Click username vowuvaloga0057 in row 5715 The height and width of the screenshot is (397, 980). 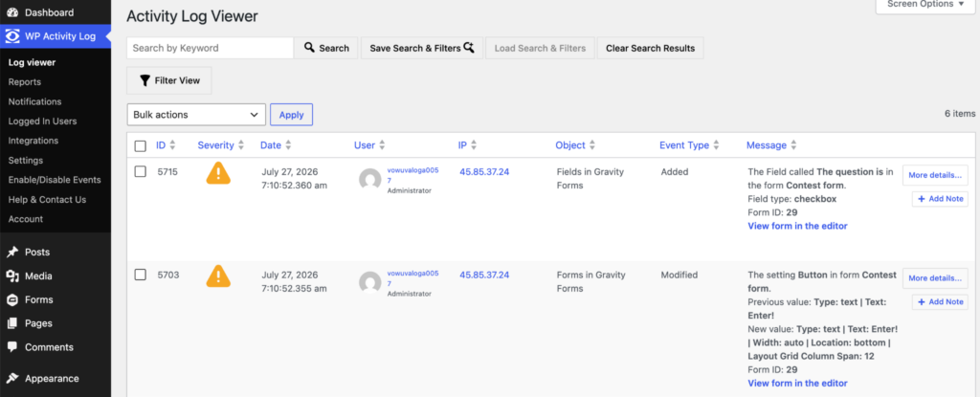412,174
